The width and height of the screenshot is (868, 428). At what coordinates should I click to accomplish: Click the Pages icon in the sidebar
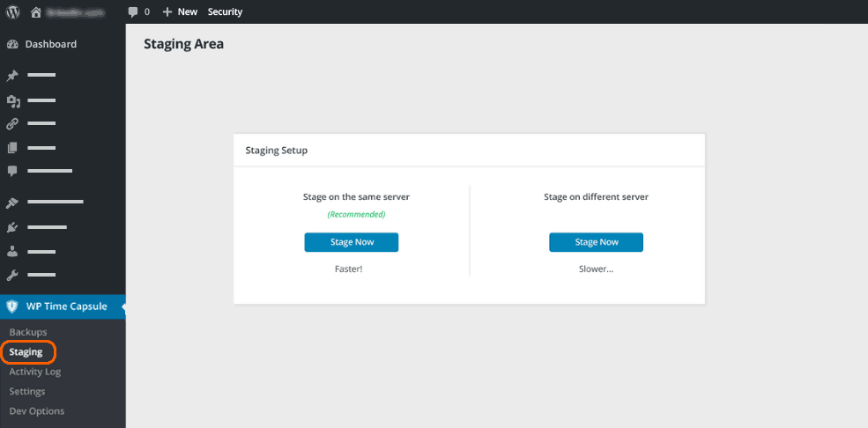[13, 148]
